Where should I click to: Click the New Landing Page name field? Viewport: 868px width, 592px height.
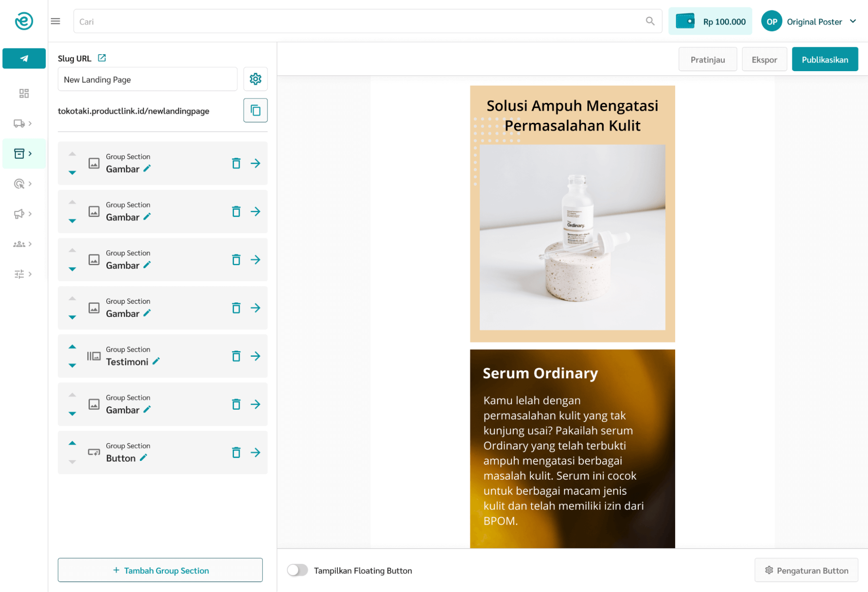(x=148, y=79)
